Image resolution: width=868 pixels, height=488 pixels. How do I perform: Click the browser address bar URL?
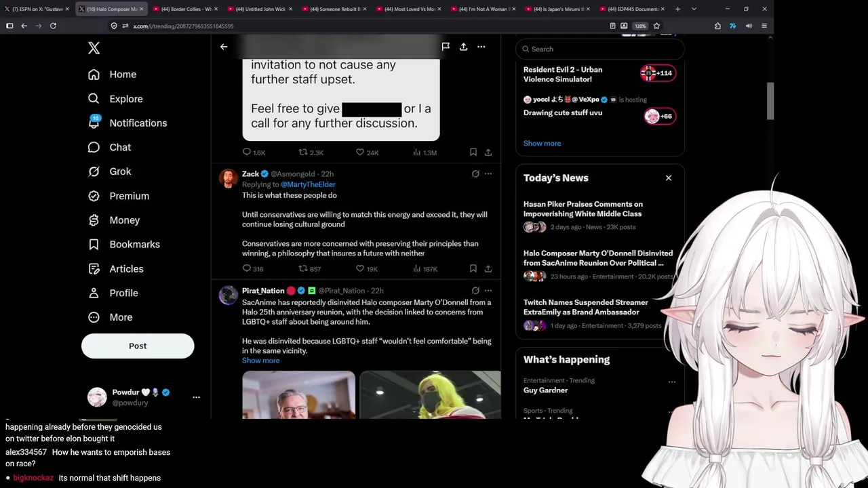tap(183, 26)
